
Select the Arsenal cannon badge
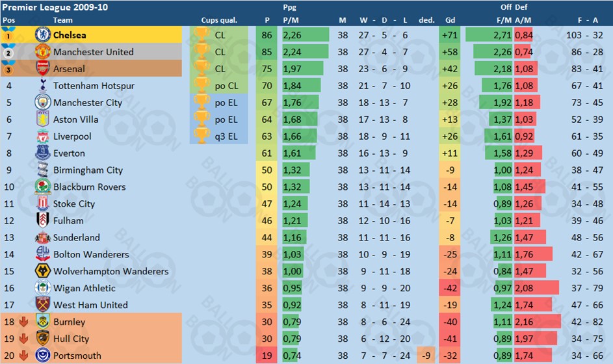coord(42,68)
